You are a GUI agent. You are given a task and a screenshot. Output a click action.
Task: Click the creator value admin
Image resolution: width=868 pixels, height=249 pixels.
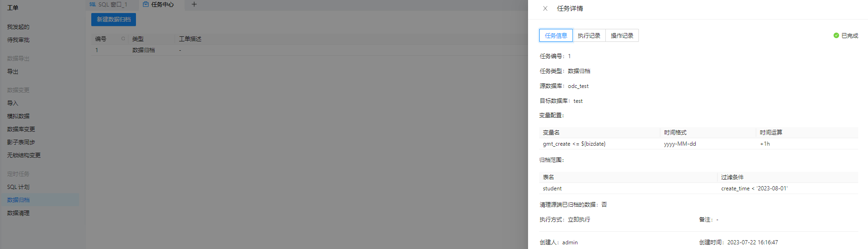[570, 242]
